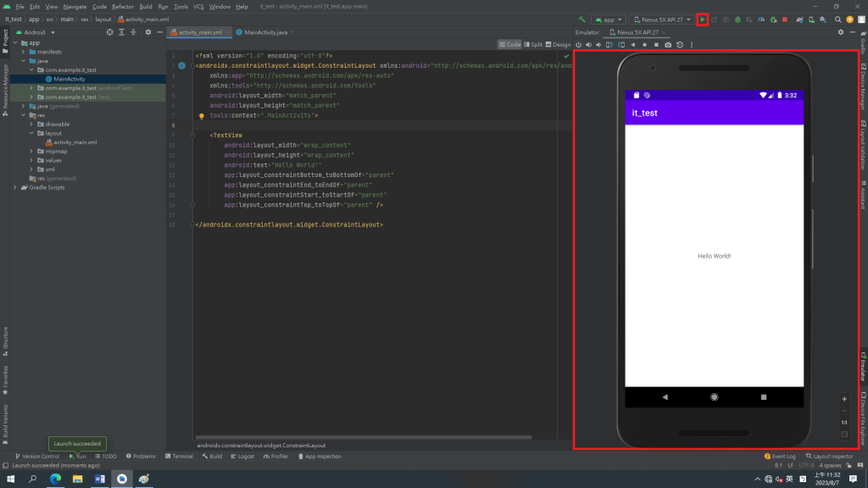The width and height of the screenshot is (868, 488).
Task: Open the app run configuration dropdown
Action: (609, 19)
